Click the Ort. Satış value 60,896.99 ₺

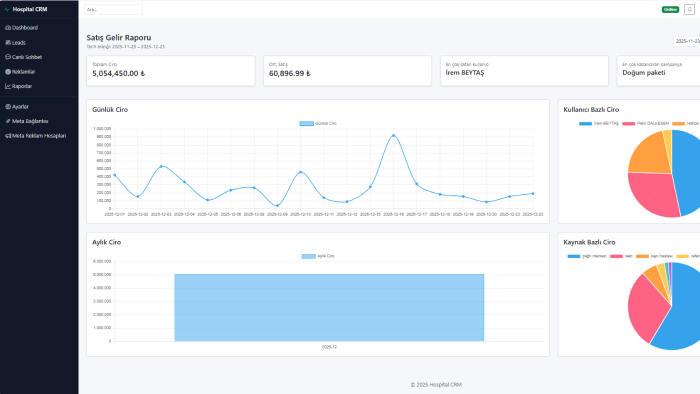(289, 74)
